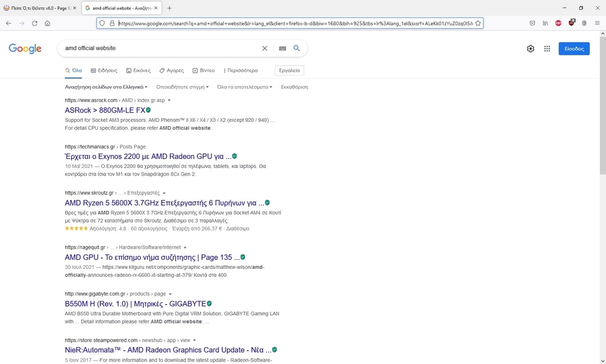Click the 'https://techmaniacs.gr' result URL text
Screen dimensions: 606x364
coord(90,147)
